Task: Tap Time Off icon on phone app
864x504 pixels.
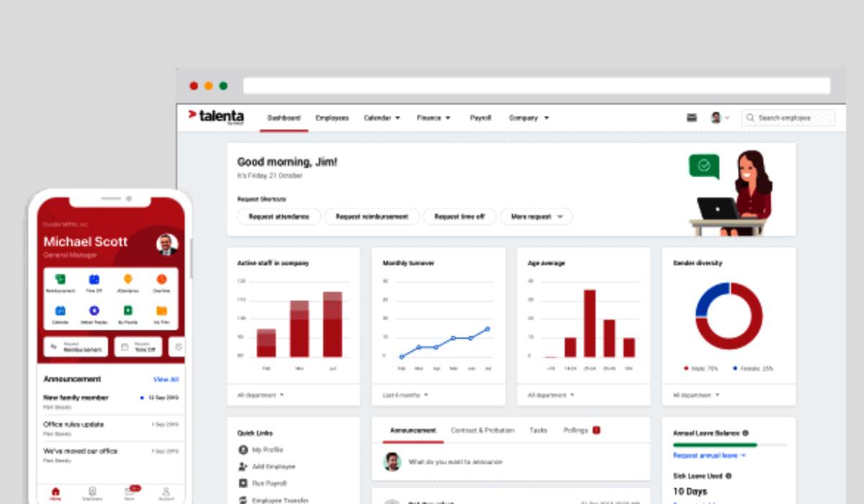Action: [x=94, y=279]
